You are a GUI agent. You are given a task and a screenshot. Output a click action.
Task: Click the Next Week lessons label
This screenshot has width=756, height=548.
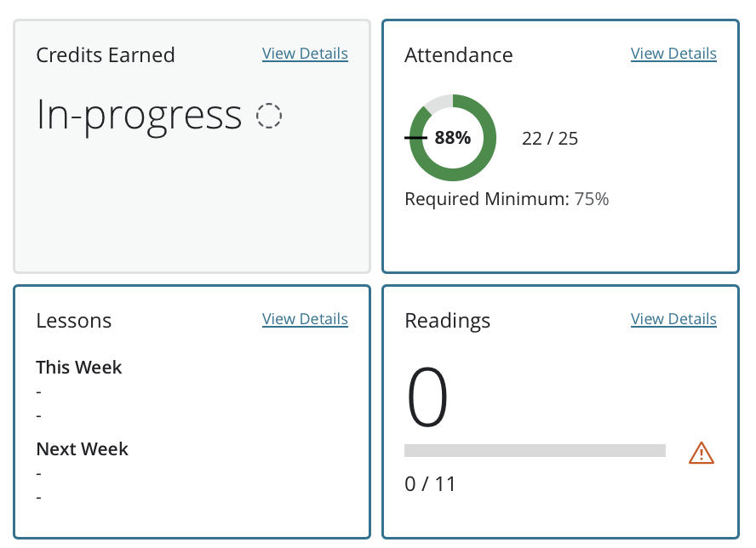pos(83,449)
